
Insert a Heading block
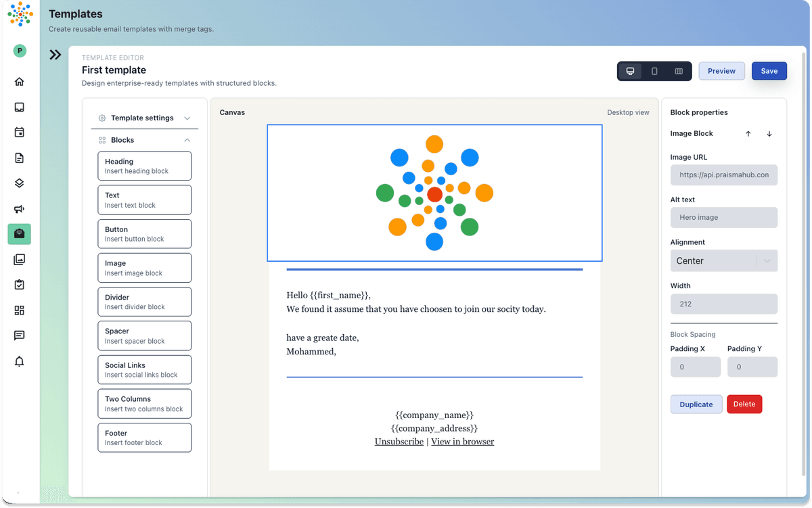point(144,166)
